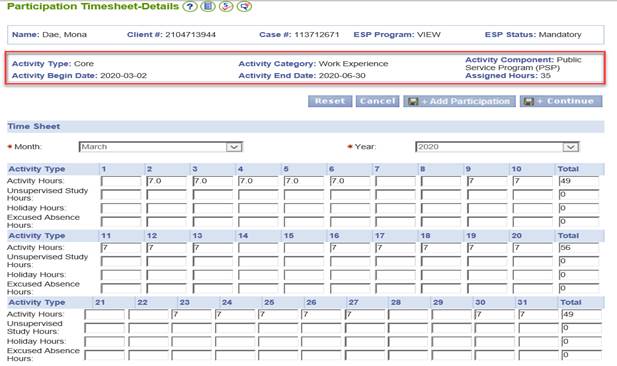Image resolution: width=617 pixels, height=366 pixels.
Task: Click Excused Absence Hours field for day 29
Action: pos(451,355)
